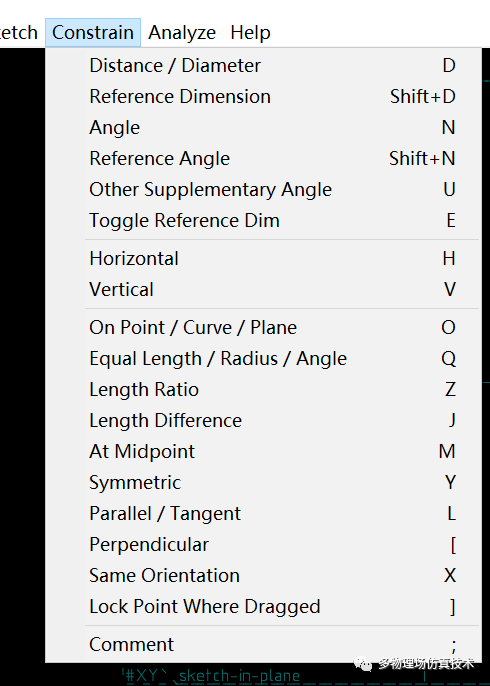Apply Perpendicular constraint
490x686 pixels.
click(x=262, y=545)
